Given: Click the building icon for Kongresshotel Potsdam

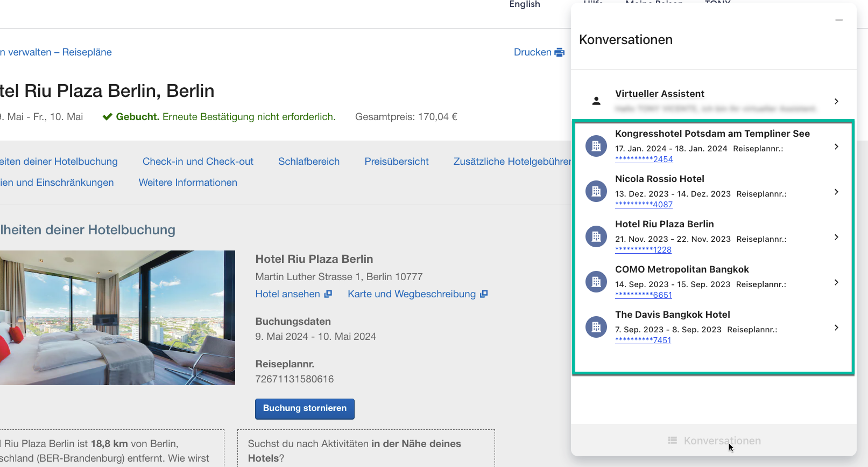Looking at the screenshot, I should pyautogui.click(x=596, y=146).
